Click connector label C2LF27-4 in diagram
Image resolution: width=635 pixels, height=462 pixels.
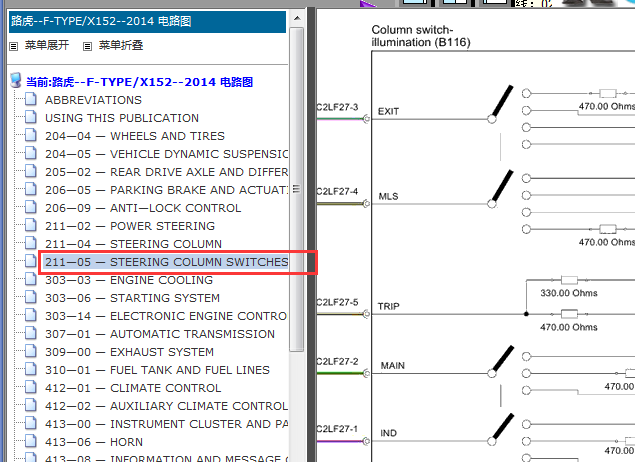coord(337,192)
